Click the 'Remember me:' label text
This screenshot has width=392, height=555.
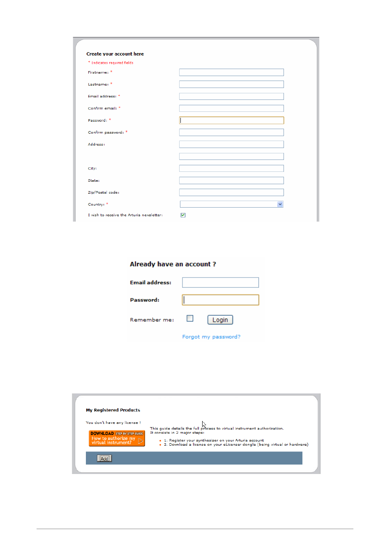[x=152, y=320]
